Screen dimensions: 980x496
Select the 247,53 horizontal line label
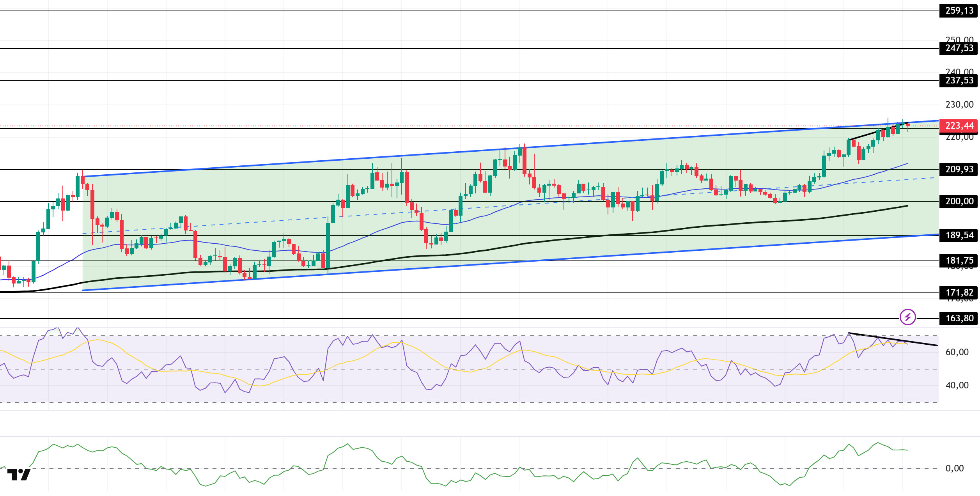959,48
